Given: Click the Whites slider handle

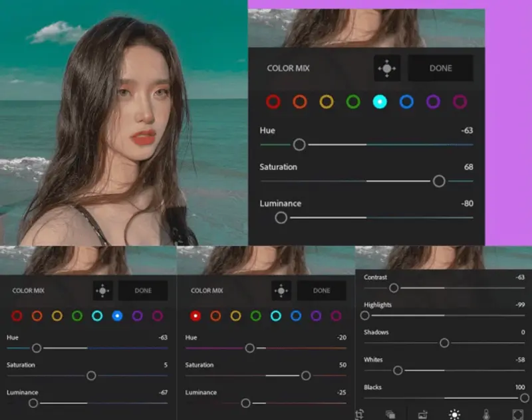Looking at the screenshot, I should tap(398, 371).
